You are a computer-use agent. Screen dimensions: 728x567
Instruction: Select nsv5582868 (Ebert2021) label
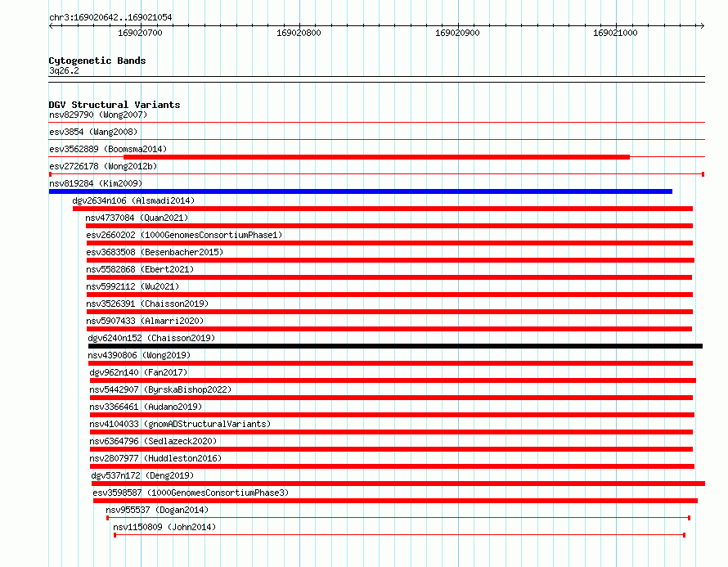[140, 269]
